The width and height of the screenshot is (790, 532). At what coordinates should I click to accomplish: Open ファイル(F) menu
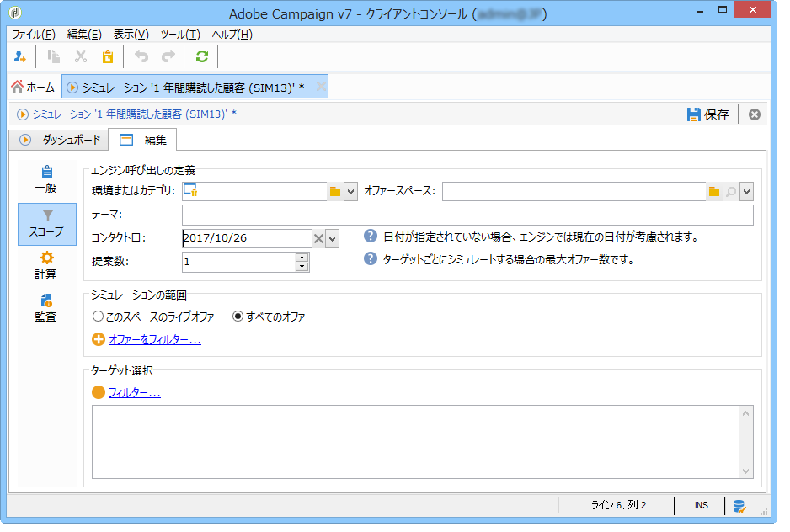[33, 35]
